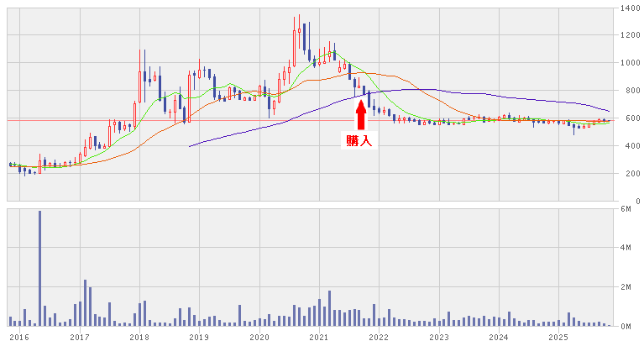Select the 2022 year label on time axis
Viewport: 644px width, 341px height.
[379, 336]
